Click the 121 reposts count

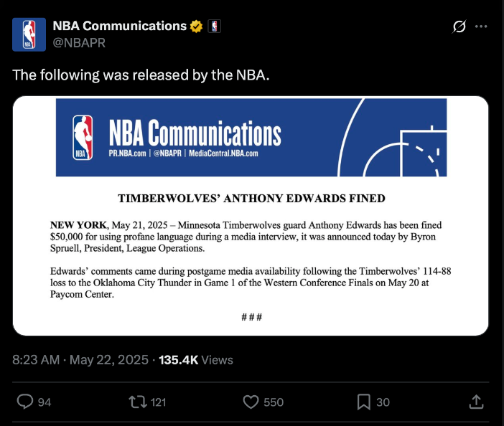pos(158,402)
